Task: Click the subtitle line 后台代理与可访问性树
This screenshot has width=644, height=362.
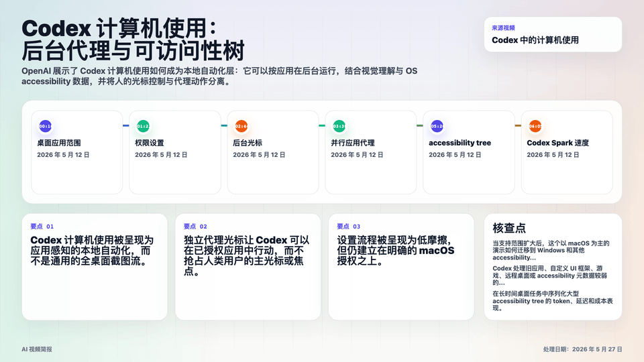Action: point(133,50)
